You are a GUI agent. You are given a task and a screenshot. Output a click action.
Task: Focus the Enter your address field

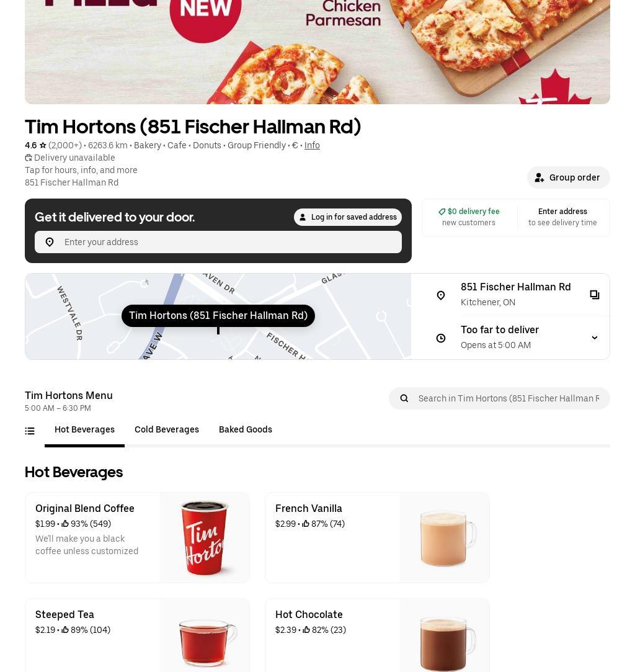(x=218, y=242)
